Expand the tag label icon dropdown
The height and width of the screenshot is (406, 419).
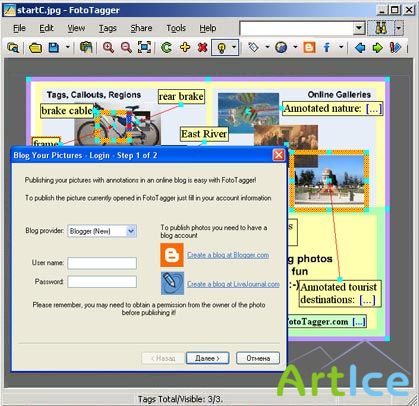(x=267, y=47)
